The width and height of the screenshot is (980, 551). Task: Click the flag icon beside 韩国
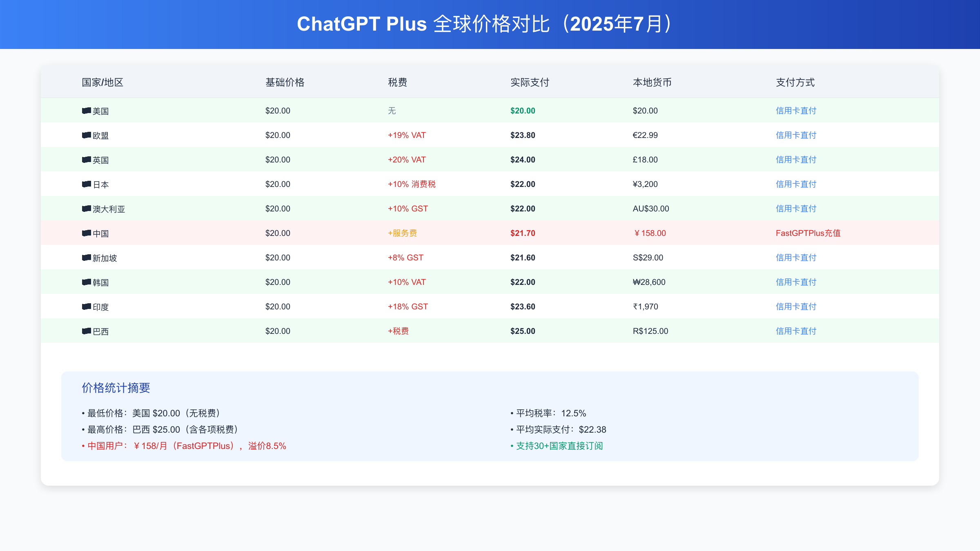86,282
